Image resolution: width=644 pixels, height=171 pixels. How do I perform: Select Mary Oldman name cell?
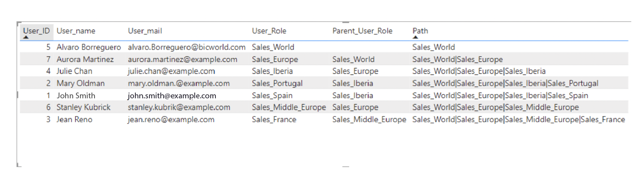click(x=80, y=84)
